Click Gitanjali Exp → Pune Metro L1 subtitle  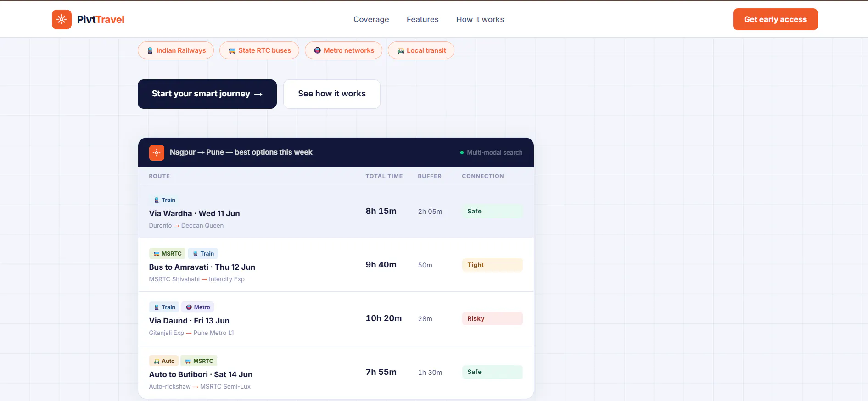click(191, 333)
